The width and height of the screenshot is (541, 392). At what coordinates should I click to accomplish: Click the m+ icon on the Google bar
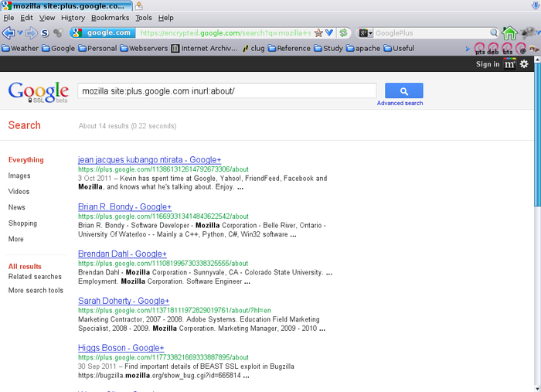509,64
